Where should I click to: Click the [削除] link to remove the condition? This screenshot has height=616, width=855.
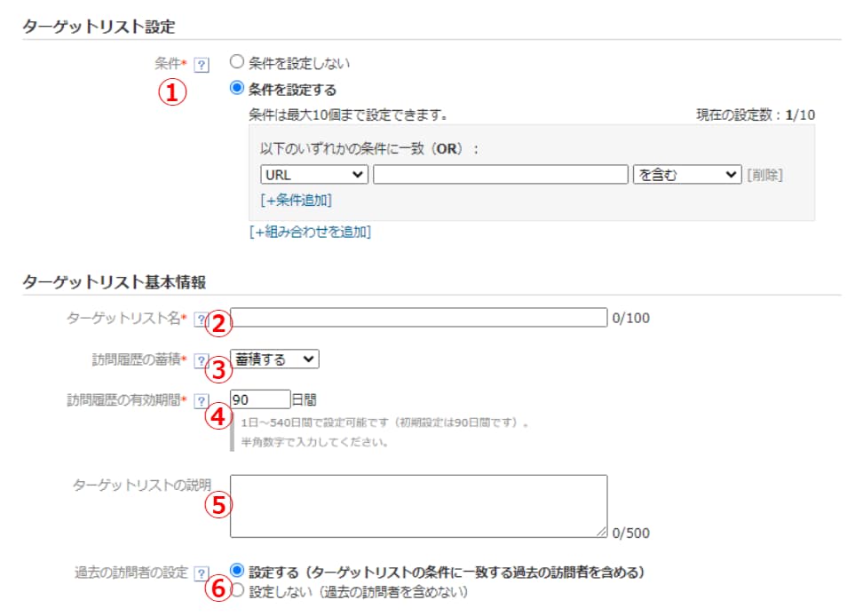click(x=764, y=175)
